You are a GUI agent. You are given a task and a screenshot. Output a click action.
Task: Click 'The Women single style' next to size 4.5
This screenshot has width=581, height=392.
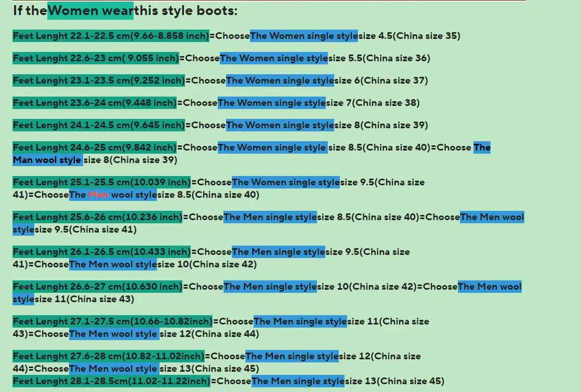pyautogui.click(x=303, y=36)
